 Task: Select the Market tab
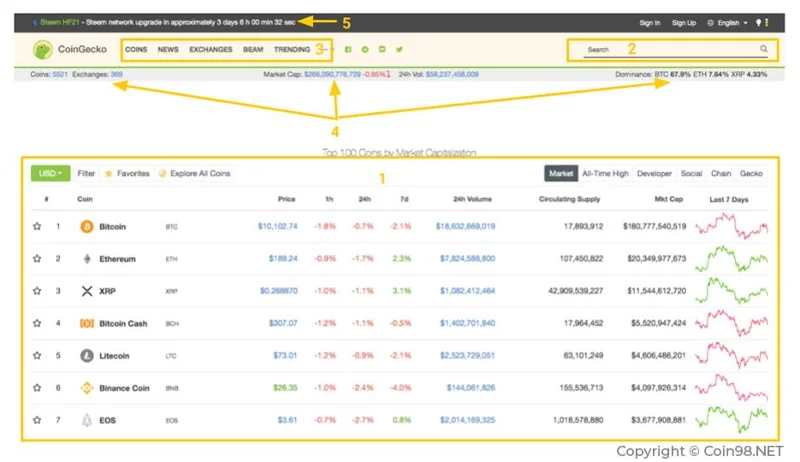coord(561,173)
